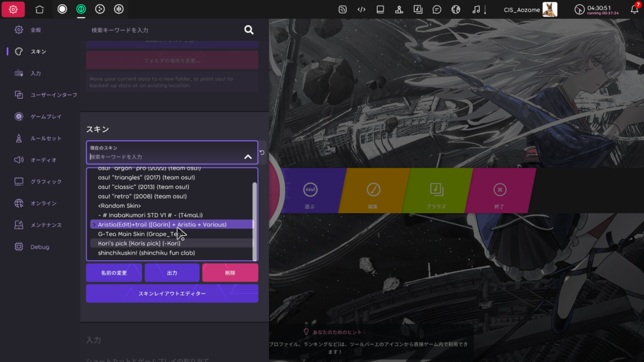Image resolution: width=644 pixels, height=362 pixels.
Task: Focus the skin dropdown search field
Action: (x=164, y=156)
